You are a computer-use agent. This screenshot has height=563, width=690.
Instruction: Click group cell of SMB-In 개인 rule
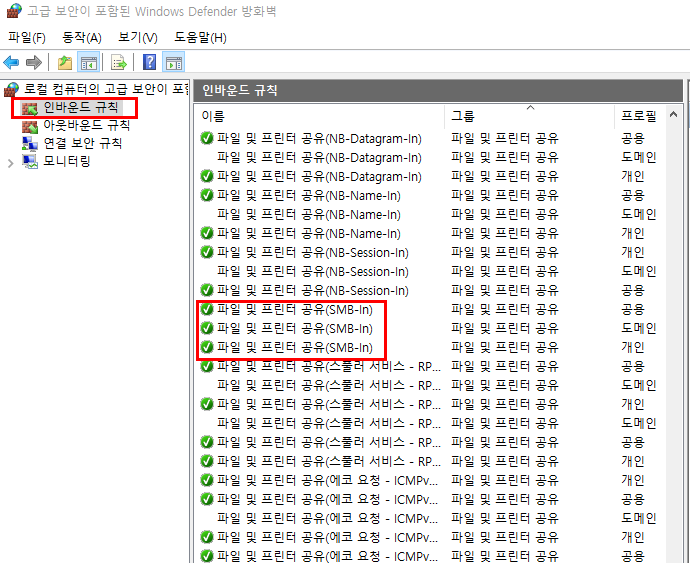[x=505, y=348]
